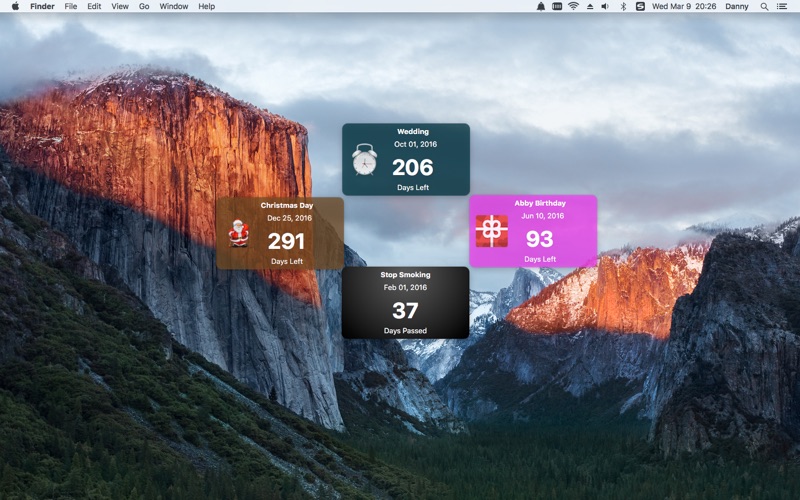
Task: Open the File menu
Action: (x=71, y=6)
